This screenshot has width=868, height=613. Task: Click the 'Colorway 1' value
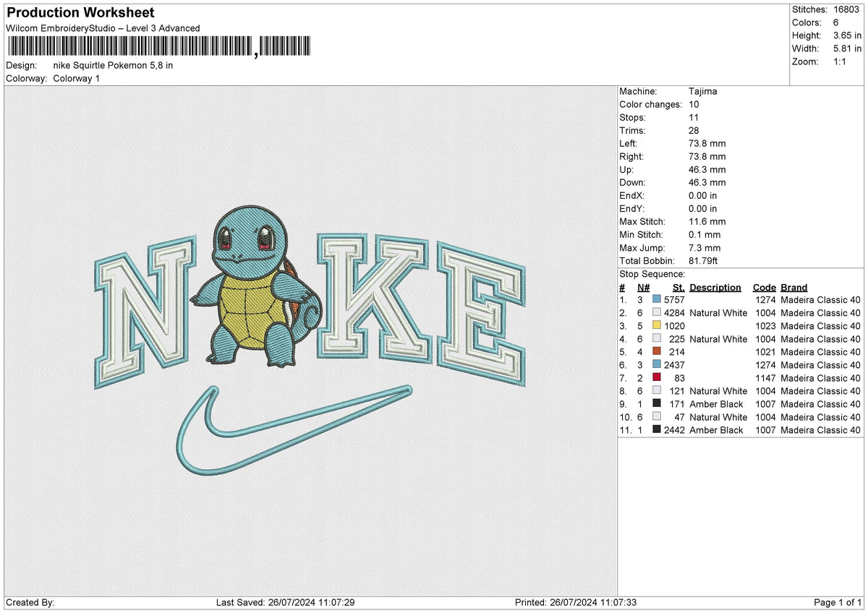[77, 78]
